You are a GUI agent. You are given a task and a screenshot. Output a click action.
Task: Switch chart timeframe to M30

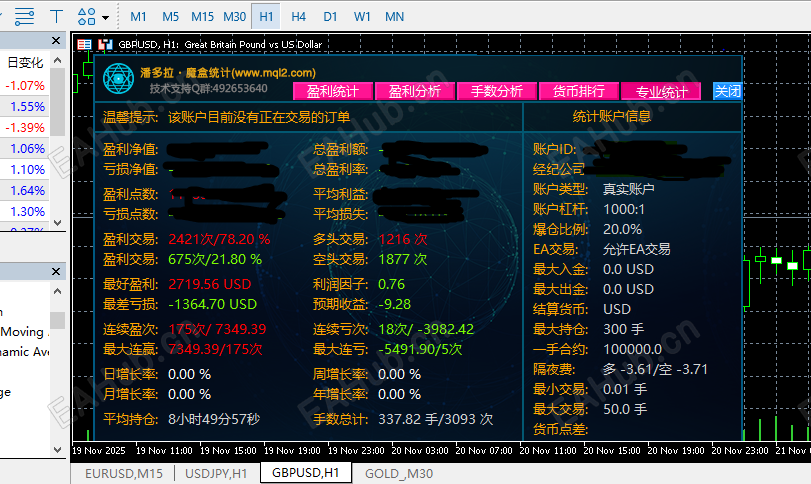click(234, 17)
